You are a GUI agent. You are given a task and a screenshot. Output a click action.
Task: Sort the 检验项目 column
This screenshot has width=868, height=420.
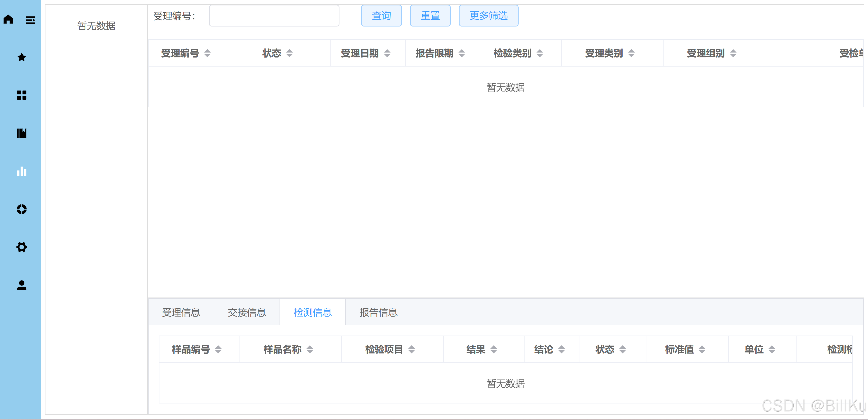pyautogui.click(x=411, y=349)
